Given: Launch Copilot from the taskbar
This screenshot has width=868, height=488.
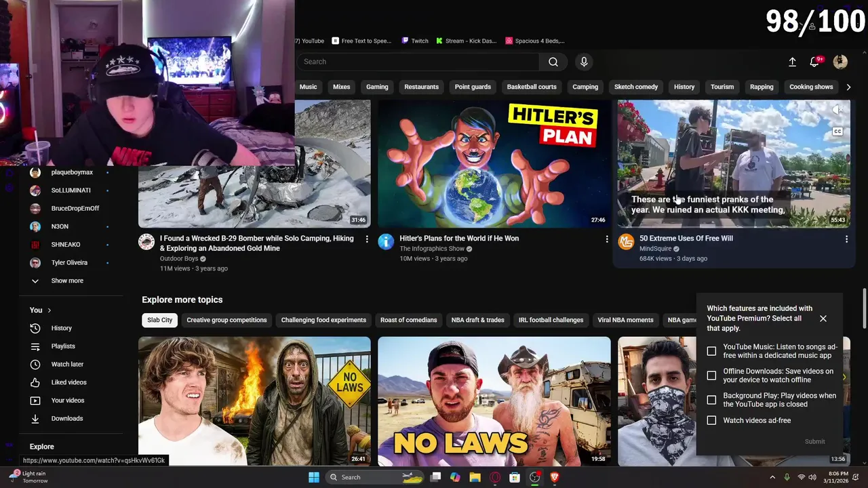Looking at the screenshot, I should [x=455, y=477].
